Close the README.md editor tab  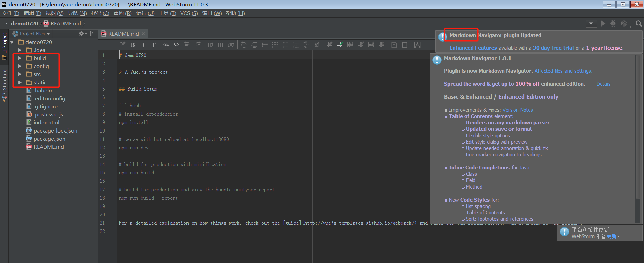[x=143, y=34]
